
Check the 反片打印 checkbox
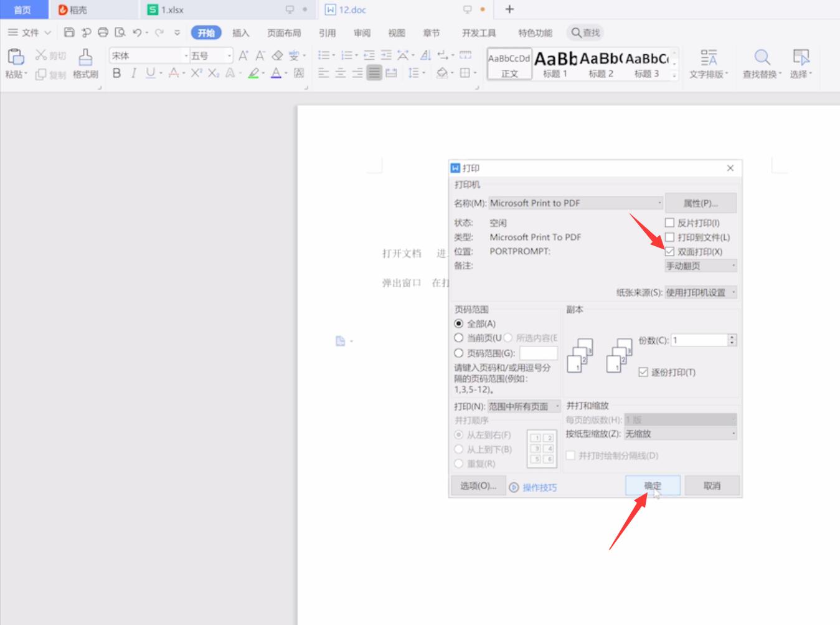(x=670, y=222)
